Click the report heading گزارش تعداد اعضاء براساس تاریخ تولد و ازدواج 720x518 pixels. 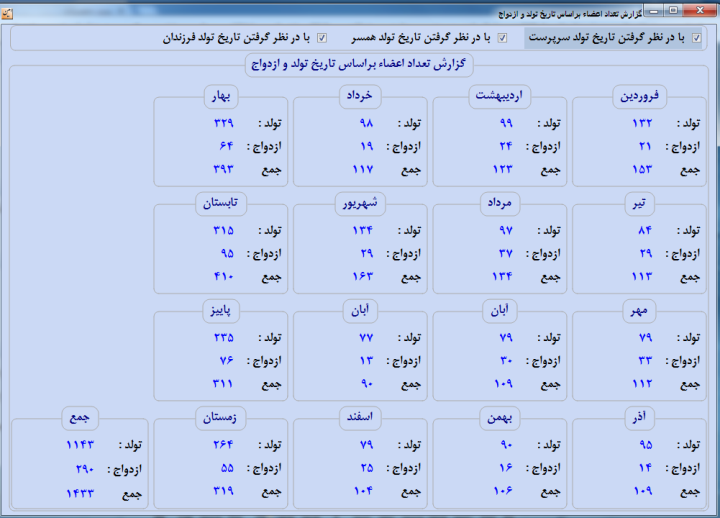tap(359, 64)
